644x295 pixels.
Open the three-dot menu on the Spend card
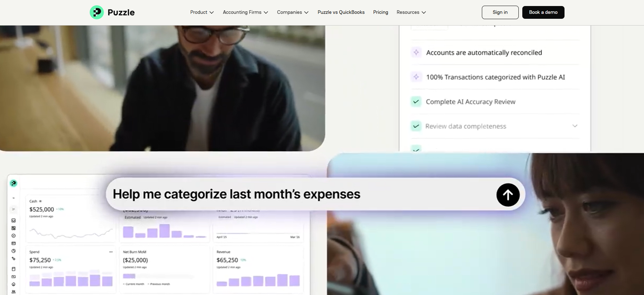(x=111, y=252)
